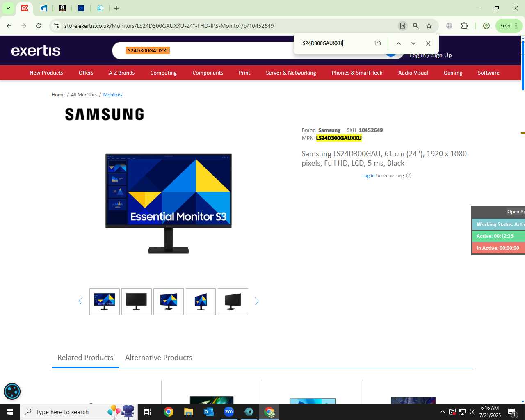This screenshot has height=420, width=525.
Task: Select the second thumbnail with blank screen
Action: click(137, 301)
